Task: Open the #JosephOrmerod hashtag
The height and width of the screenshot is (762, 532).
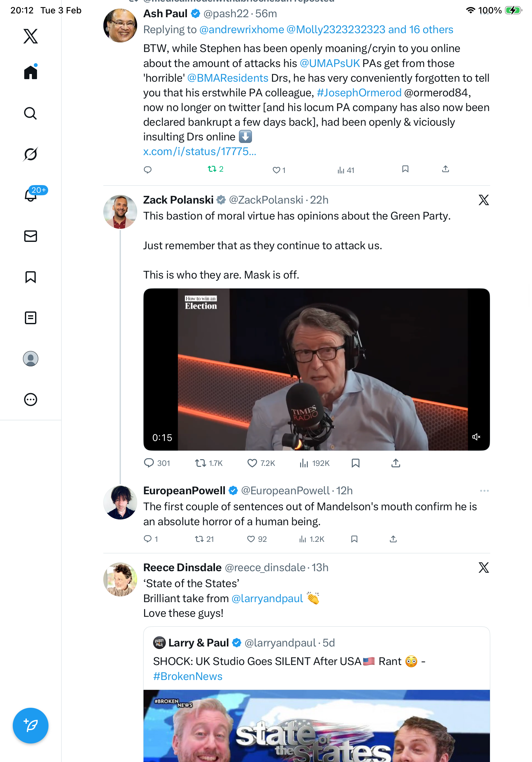Action: [359, 93]
